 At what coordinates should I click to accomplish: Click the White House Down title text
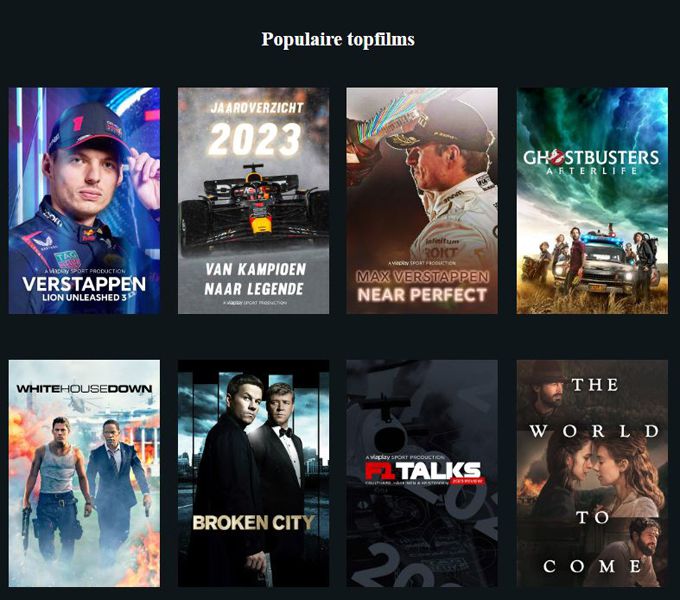coord(84,388)
